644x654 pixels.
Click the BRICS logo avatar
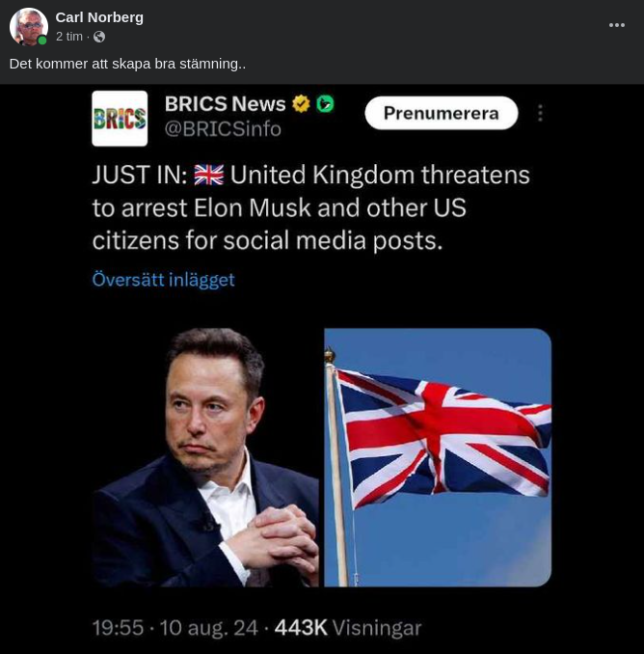pos(120,119)
